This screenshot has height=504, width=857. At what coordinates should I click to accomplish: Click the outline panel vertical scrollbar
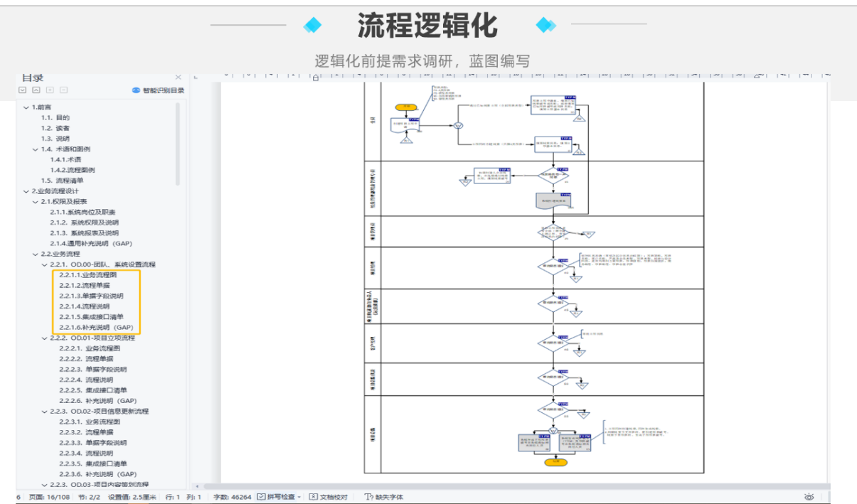coord(178,142)
